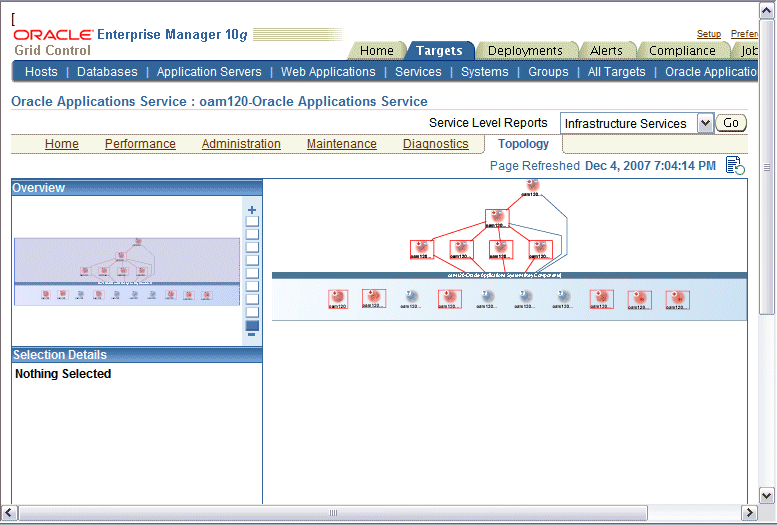Zoom in with the Overview plus icon
The width and height of the screenshot is (777, 525).
(252, 210)
